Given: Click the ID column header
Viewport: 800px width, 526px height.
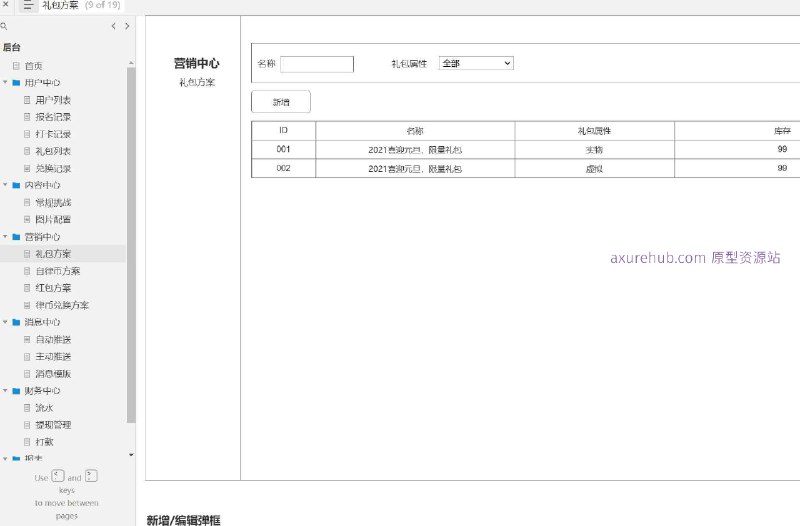Looking at the screenshot, I should 284,131.
